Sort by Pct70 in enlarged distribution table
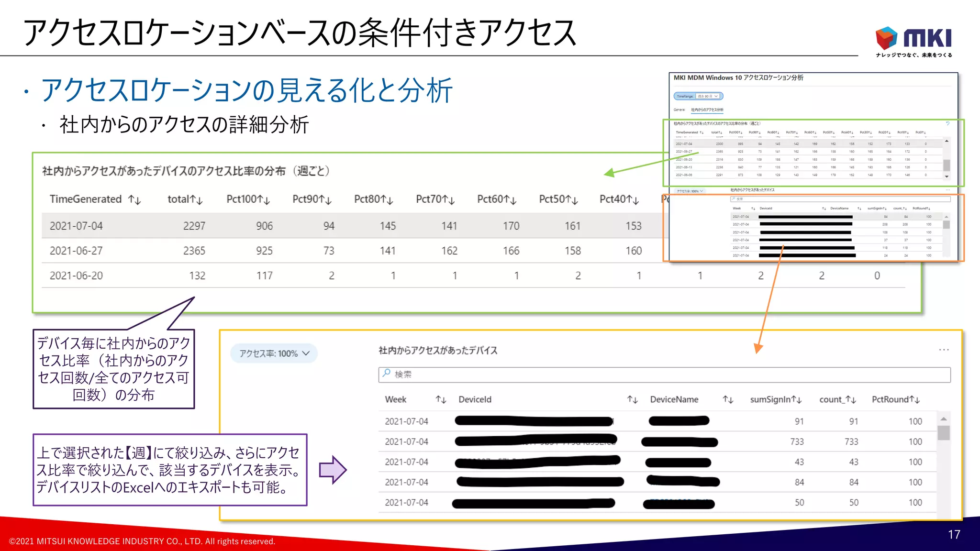Viewport: 980px width, 551px height. [435, 199]
